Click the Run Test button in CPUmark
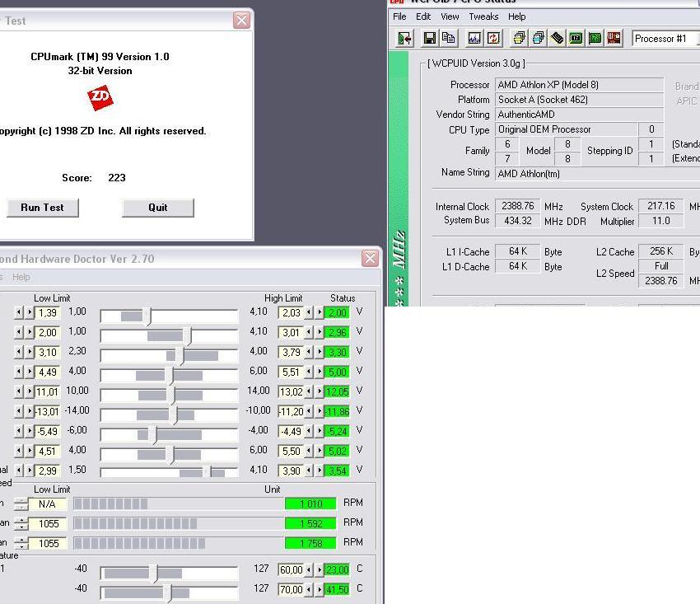The width and height of the screenshot is (700, 604). 42,208
